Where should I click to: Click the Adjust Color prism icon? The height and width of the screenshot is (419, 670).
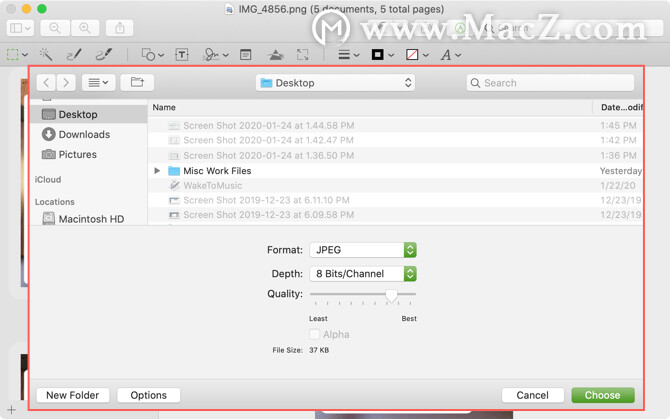click(x=276, y=55)
